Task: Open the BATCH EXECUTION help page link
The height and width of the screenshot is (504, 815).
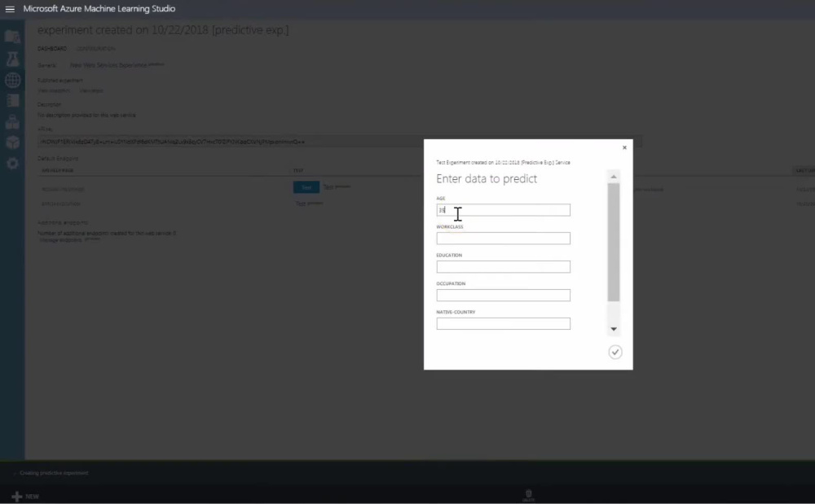Action: [x=61, y=204]
